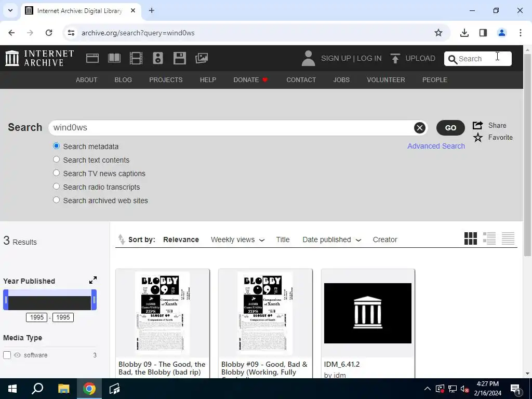Select Search archived web sites radio button
The height and width of the screenshot is (399, 532).
click(56, 200)
